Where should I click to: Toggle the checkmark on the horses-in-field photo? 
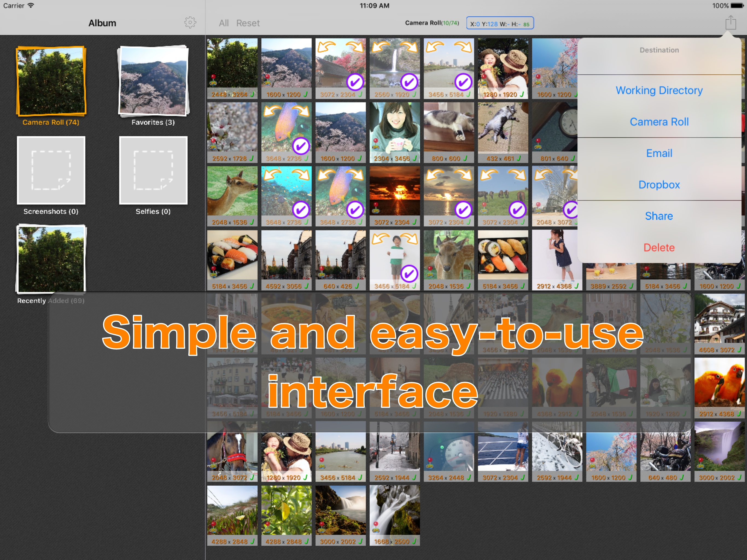(517, 210)
